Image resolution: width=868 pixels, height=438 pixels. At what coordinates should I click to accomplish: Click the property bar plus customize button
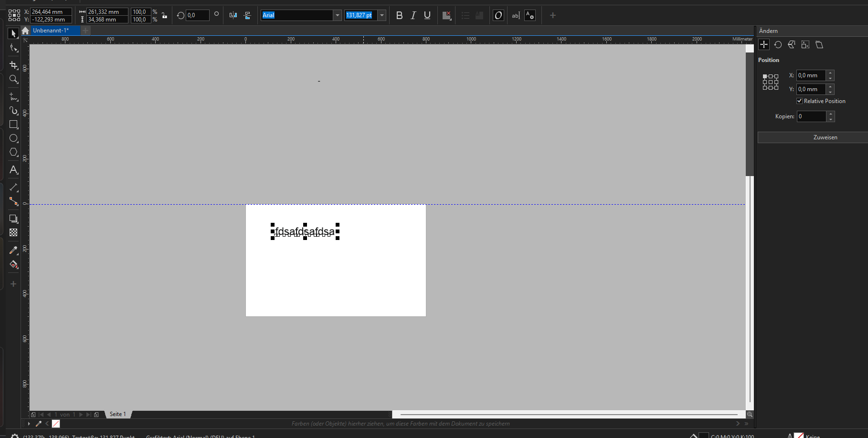click(x=553, y=15)
